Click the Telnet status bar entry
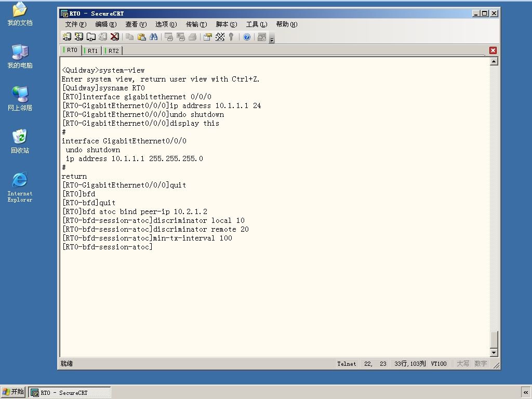Image resolution: width=532 pixels, height=399 pixels. (x=347, y=364)
